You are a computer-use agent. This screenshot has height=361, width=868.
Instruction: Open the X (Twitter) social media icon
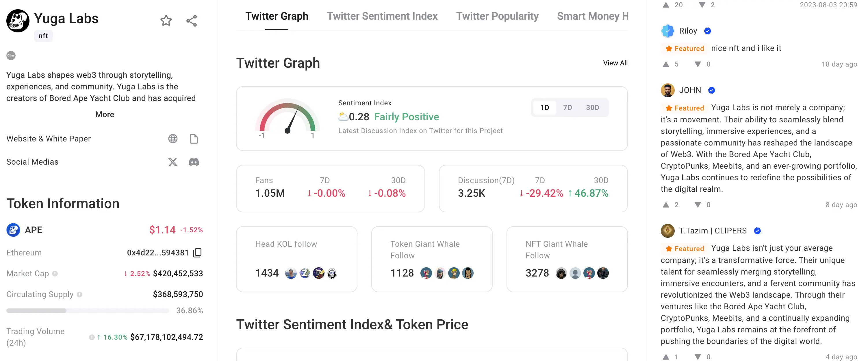click(x=173, y=162)
